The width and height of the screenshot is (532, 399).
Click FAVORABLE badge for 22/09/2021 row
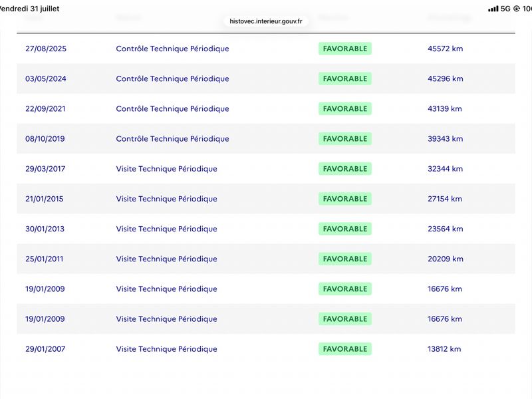pyautogui.click(x=345, y=108)
